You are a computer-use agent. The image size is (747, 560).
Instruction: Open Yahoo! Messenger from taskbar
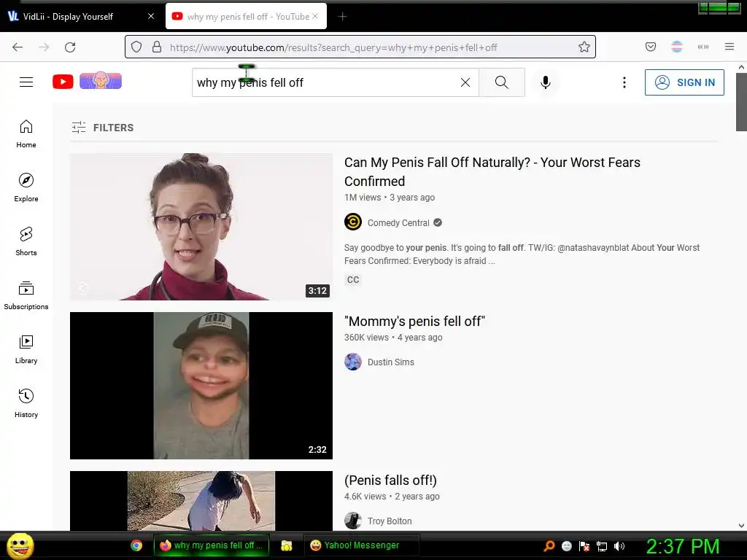click(360, 545)
